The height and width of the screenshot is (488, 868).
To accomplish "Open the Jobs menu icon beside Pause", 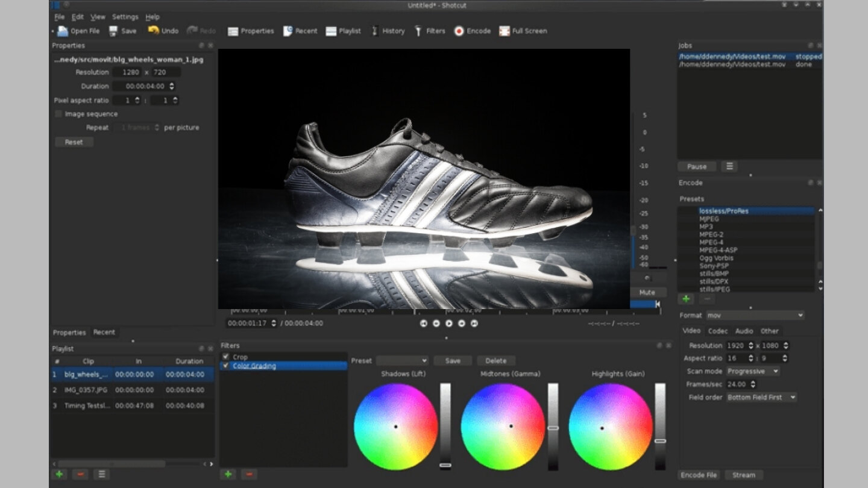I will click(729, 166).
